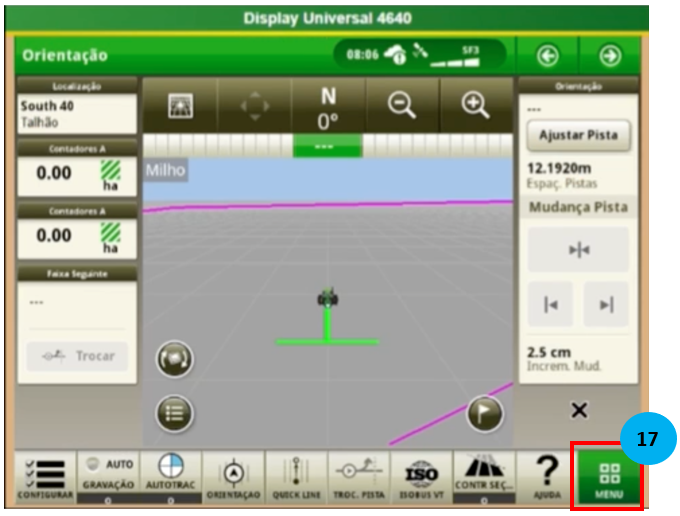The width and height of the screenshot is (680, 516).
Task: Open the Configurar settings list
Action: tap(43, 476)
